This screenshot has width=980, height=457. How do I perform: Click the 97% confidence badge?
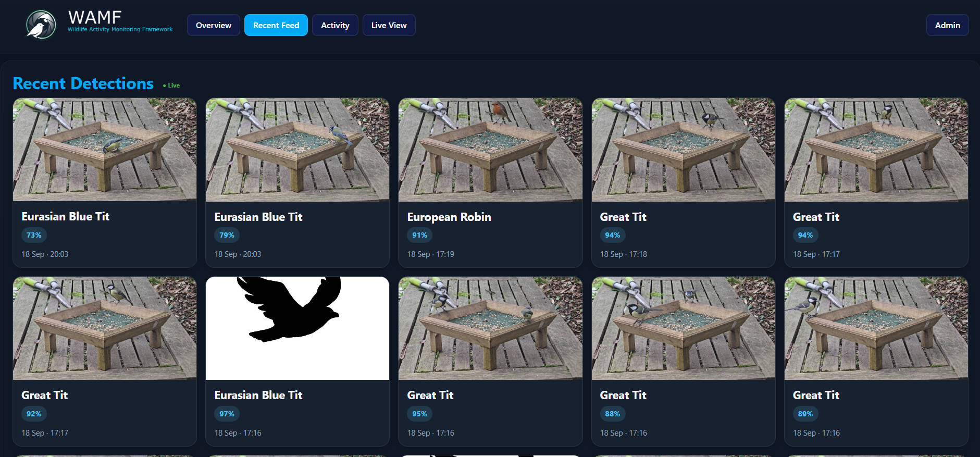[227, 414]
